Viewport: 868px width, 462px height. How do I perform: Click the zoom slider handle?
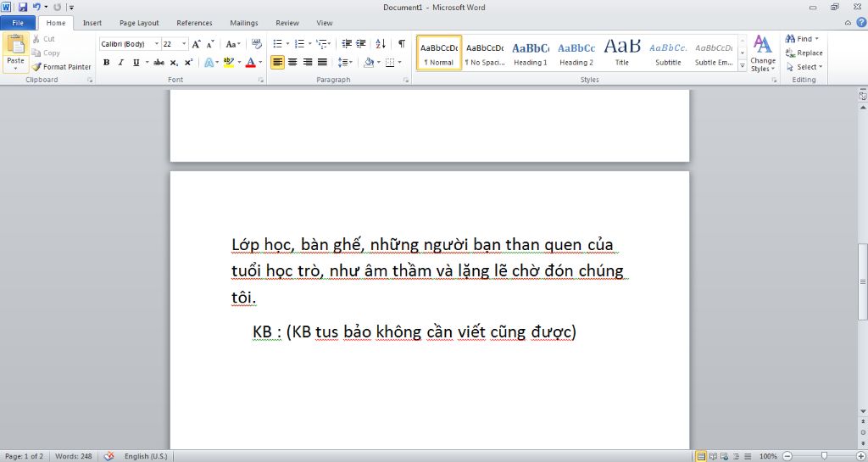click(x=824, y=456)
